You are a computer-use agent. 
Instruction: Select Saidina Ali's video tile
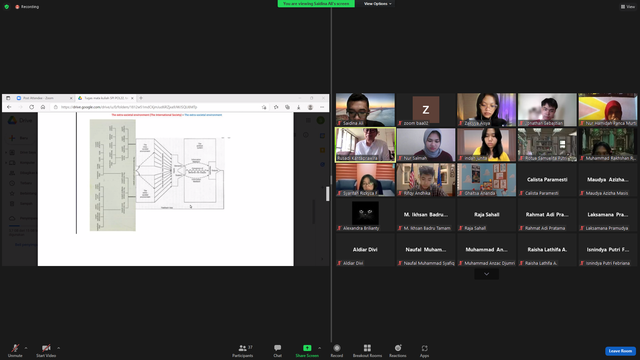(365, 109)
